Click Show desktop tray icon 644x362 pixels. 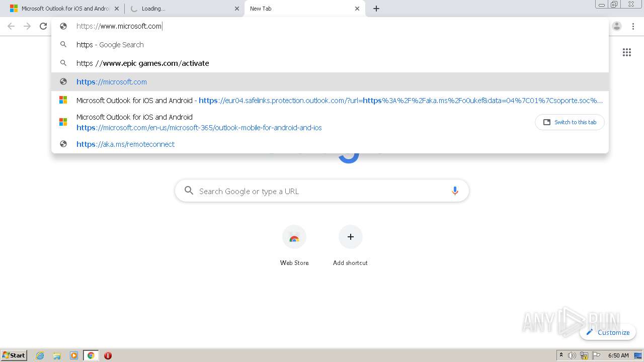pyautogui.click(x=638, y=355)
